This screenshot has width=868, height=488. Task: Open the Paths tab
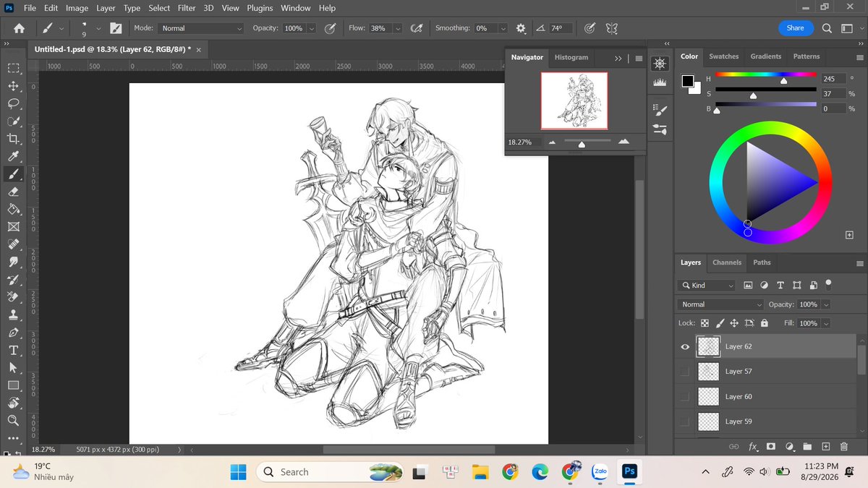tap(762, 262)
